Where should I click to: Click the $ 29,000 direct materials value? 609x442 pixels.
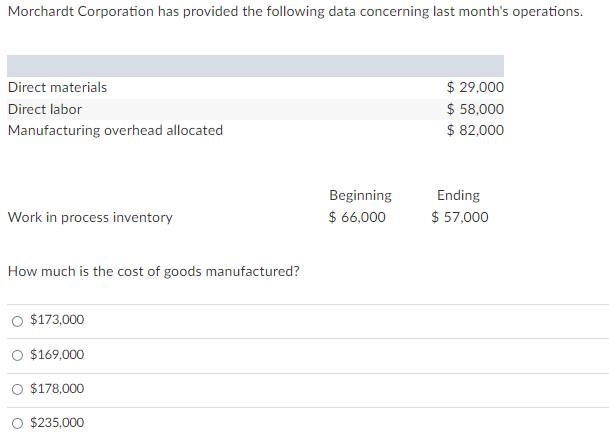coord(475,88)
